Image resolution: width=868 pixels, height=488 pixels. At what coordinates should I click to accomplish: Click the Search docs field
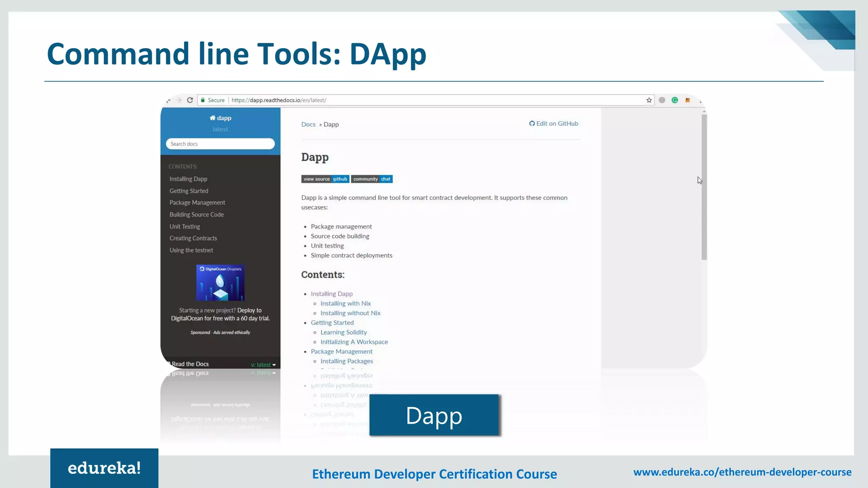(220, 144)
